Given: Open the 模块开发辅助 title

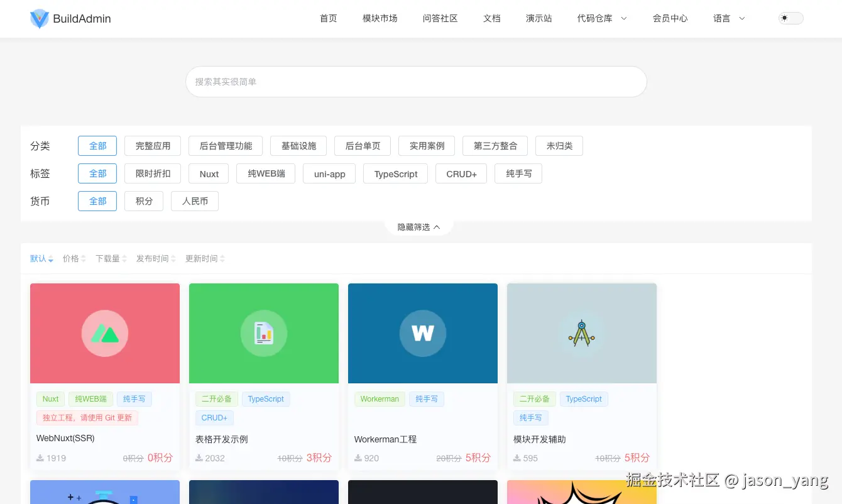Looking at the screenshot, I should pos(540,439).
